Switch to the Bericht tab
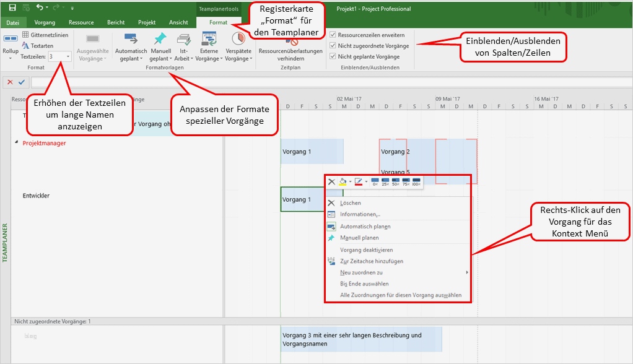Screen dimensions: 633x364 116,23
